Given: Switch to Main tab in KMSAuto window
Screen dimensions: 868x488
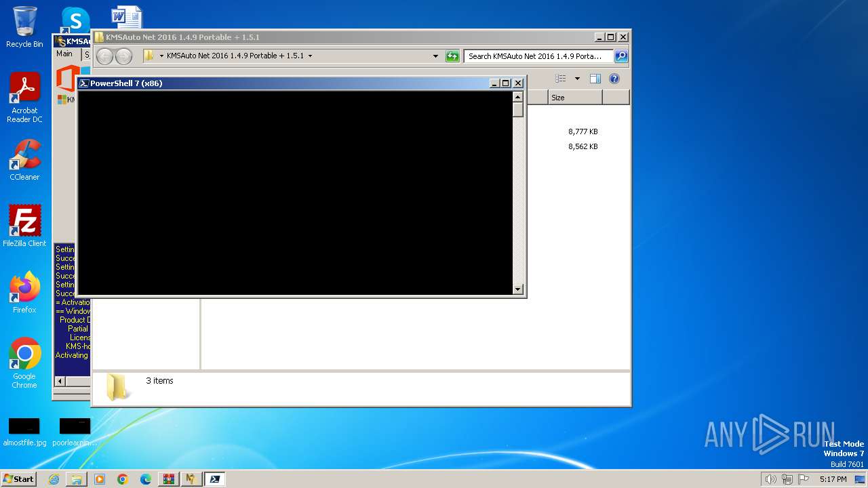Looking at the screenshot, I should tap(64, 54).
